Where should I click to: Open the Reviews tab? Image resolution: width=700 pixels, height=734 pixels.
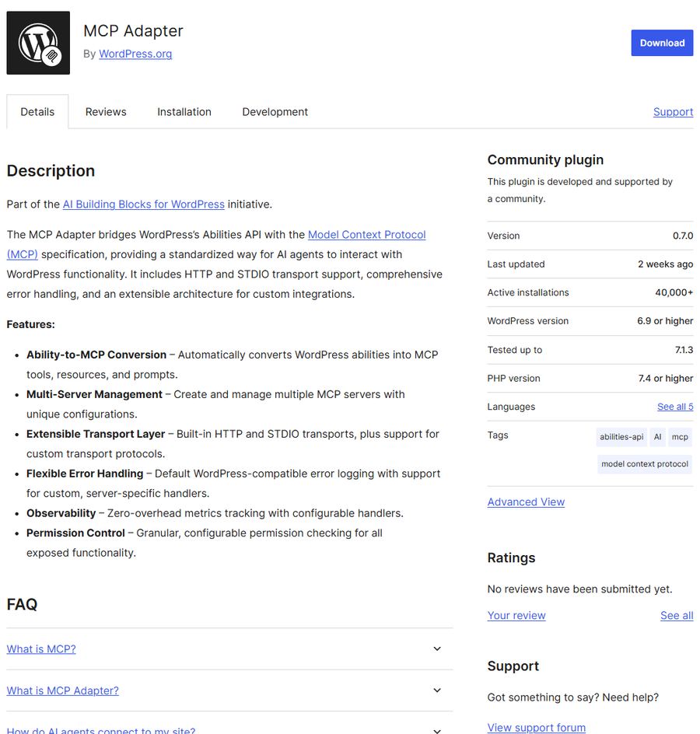(106, 112)
